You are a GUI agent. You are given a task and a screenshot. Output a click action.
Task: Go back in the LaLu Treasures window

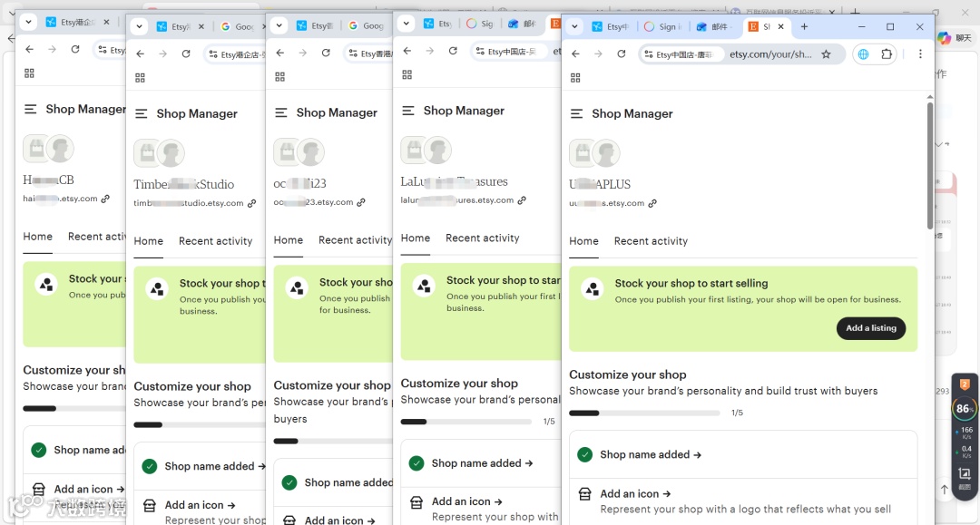tap(407, 51)
